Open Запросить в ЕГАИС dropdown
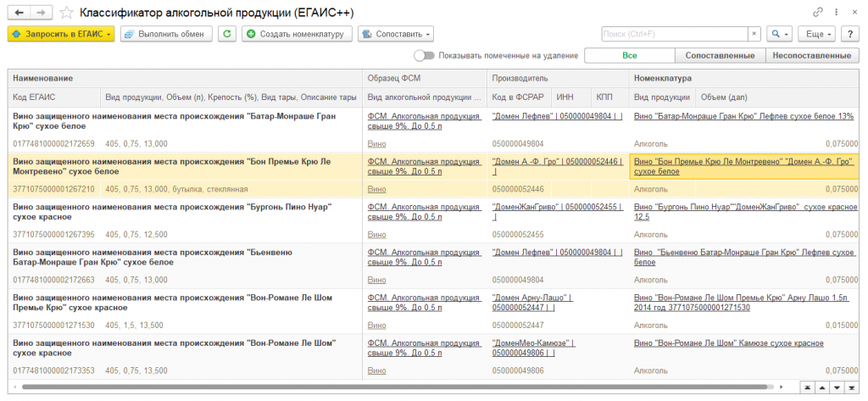Screen dimensions: 868x401 (61, 34)
